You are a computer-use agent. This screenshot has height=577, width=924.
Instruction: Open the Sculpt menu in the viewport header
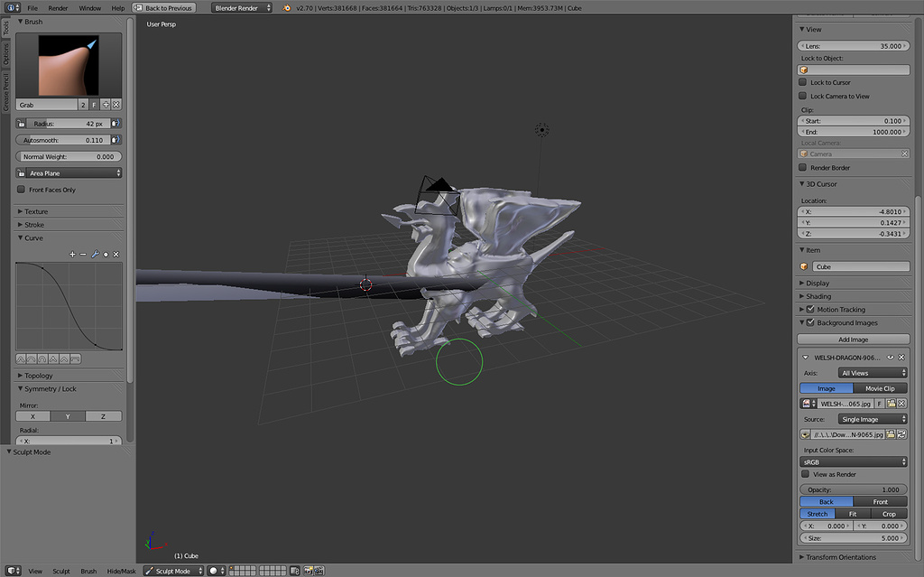click(x=61, y=571)
